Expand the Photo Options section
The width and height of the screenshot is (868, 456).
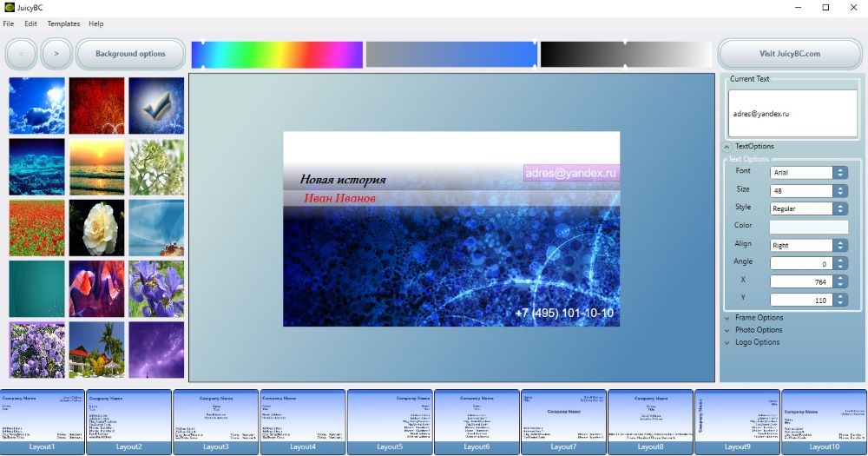(x=758, y=330)
